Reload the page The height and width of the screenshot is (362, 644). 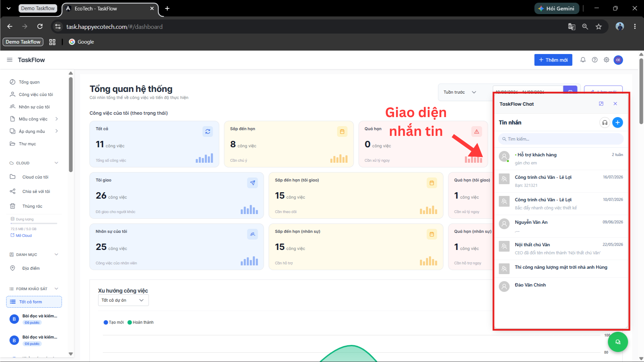pyautogui.click(x=40, y=27)
